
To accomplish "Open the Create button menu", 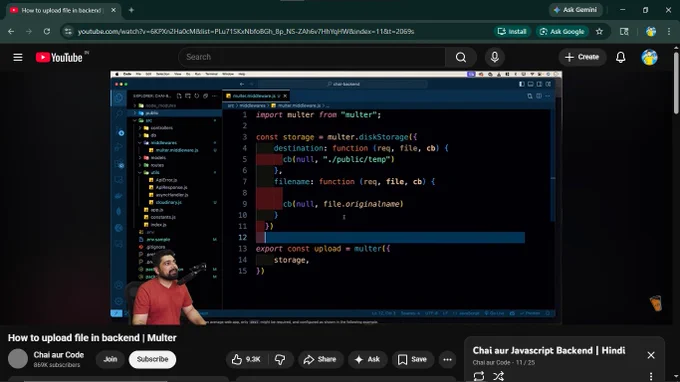I will pos(582,57).
